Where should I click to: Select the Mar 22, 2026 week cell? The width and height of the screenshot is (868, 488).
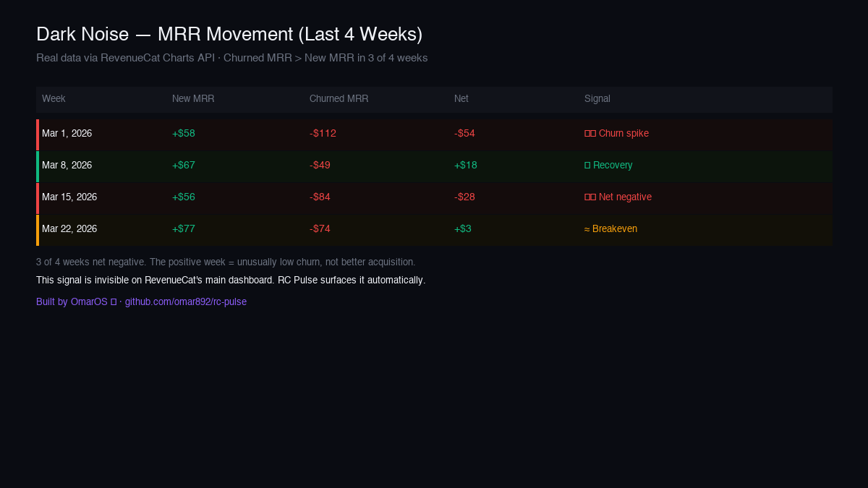click(69, 229)
